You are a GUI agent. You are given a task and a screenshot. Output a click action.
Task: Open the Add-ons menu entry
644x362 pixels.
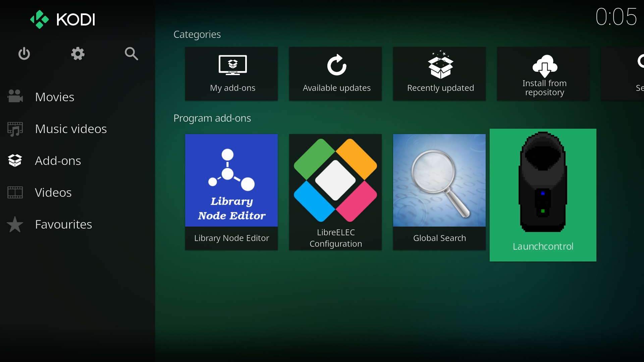click(x=58, y=161)
